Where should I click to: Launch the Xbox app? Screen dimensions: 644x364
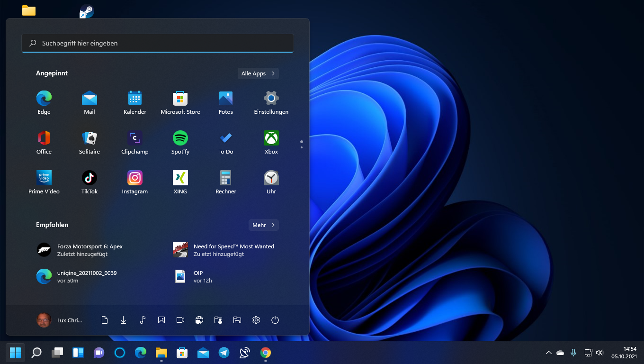coord(271,143)
